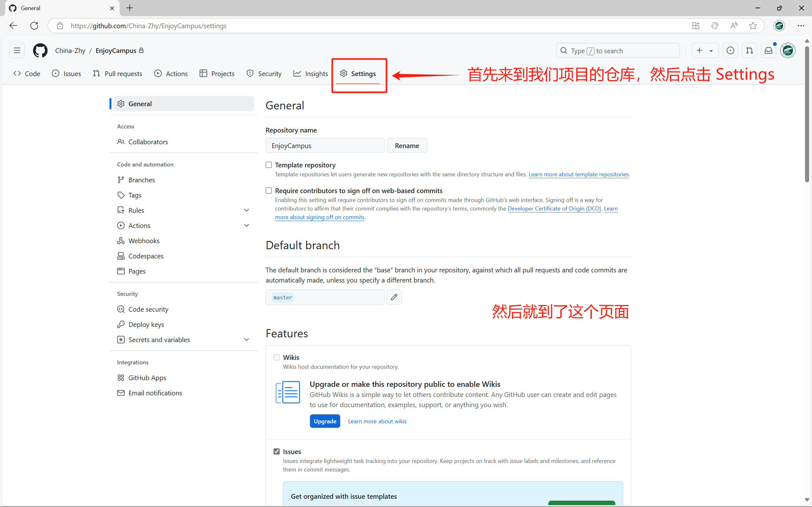
Task: Edit the default branch with pencil icon
Action: click(394, 297)
